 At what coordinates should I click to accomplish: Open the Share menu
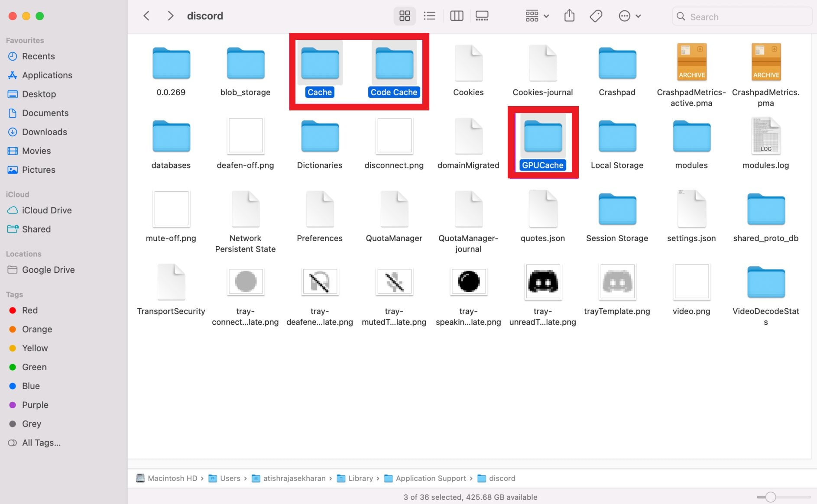(569, 16)
